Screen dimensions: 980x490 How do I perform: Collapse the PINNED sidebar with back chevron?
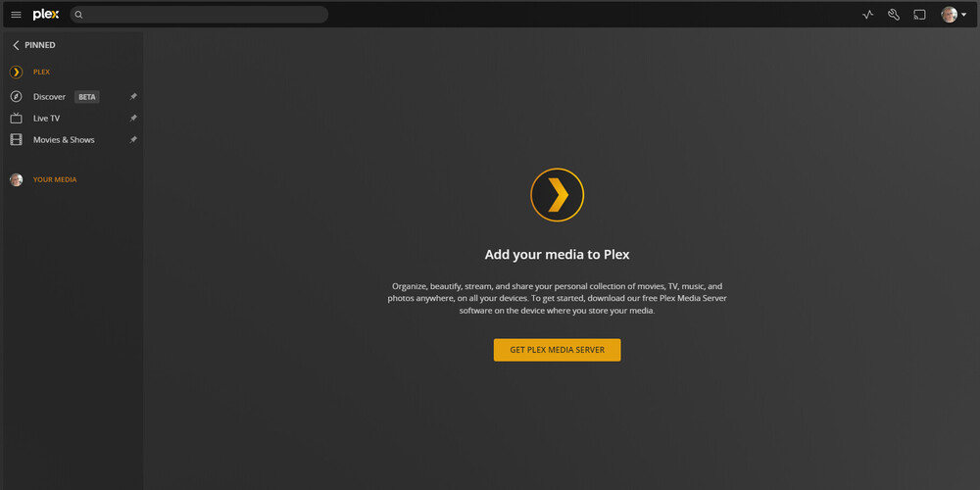click(x=17, y=45)
